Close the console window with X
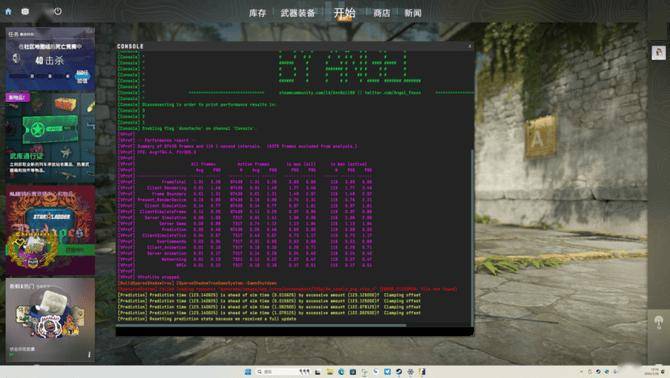Image resolution: width=670 pixels, height=378 pixels. (x=470, y=46)
